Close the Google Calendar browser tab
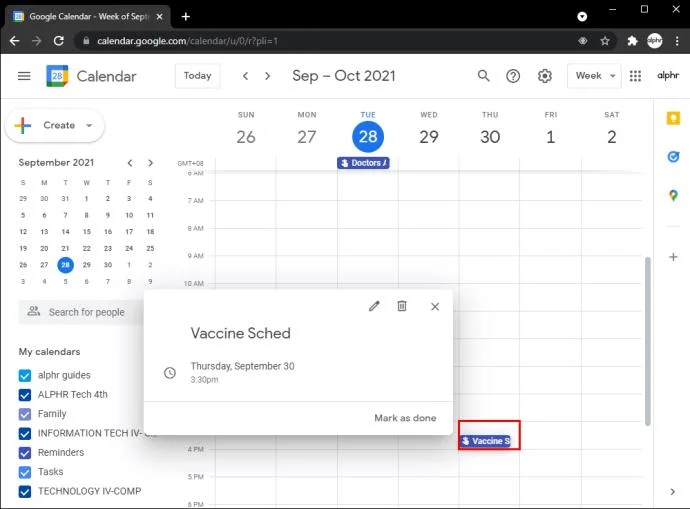The width and height of the screenshot is (690, 509). (x=159, y=17)
